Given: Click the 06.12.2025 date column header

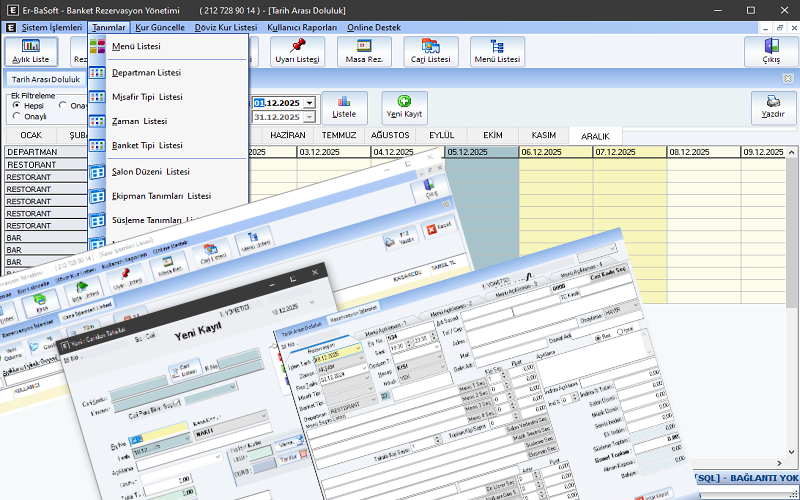Looking at the screenshot, I should [x=556, y=152].
